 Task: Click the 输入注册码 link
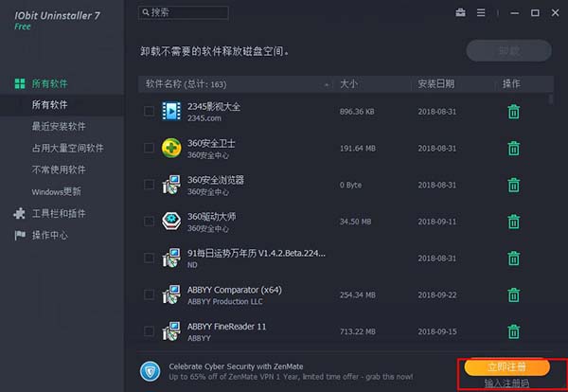tap(504, 383)
